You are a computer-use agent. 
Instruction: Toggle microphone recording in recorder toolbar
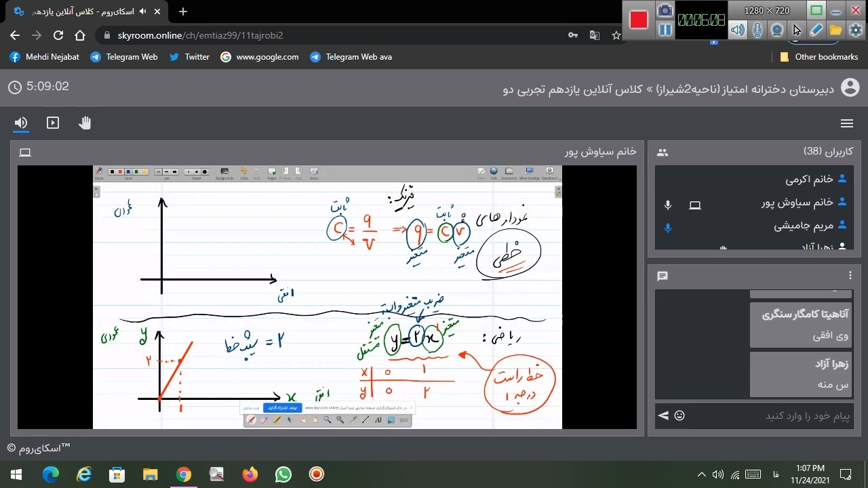pyautogui.click(x=757, y=30)
